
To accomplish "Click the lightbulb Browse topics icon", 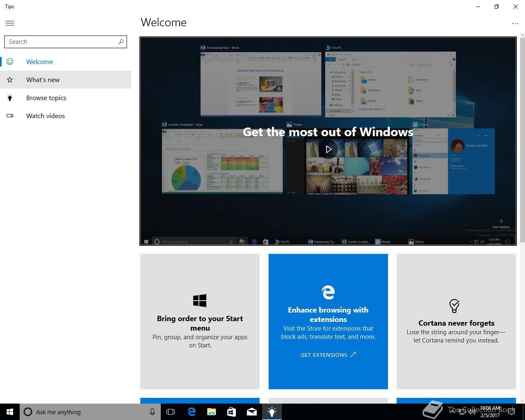I will click(x=10, y=98).
